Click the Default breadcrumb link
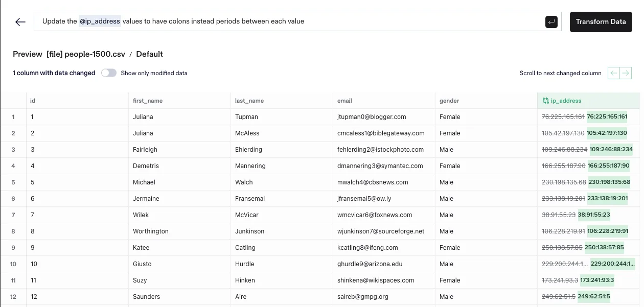The width and height of the screenshot is (644, 307). (x=149, y=54)
